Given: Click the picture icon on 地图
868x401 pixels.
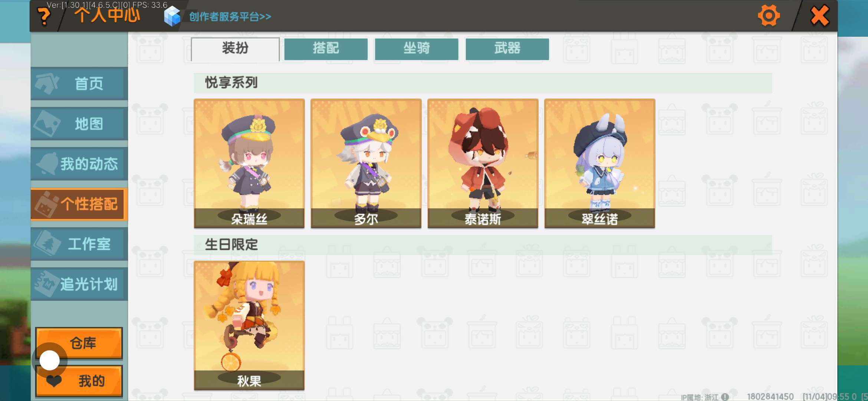Looking at the screenshot, I should (x=47, y=123).
